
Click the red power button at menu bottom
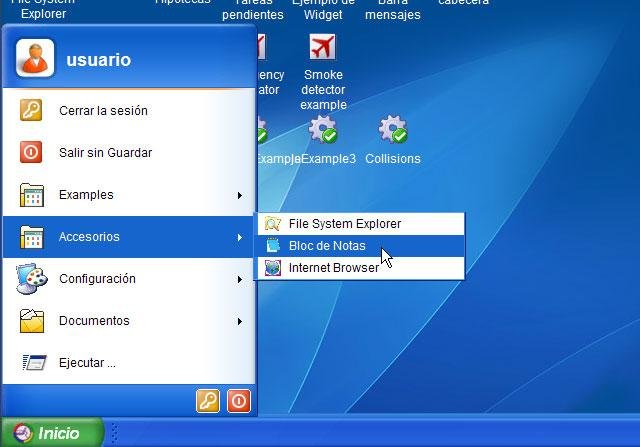239,401
